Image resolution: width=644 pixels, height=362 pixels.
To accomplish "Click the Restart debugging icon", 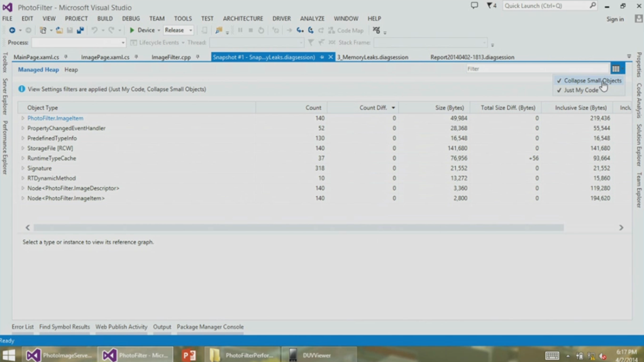I will tap(261, 30).
